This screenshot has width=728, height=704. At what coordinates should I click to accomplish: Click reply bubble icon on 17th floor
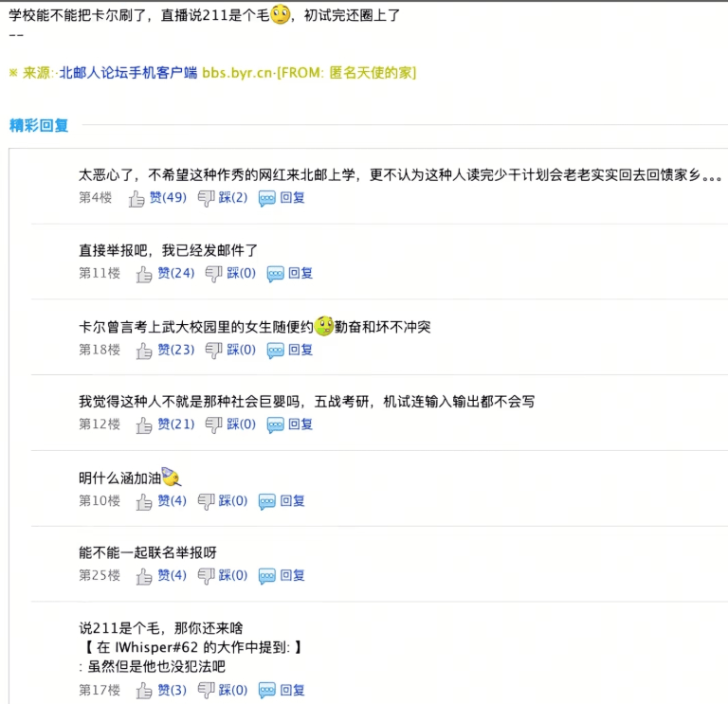tap(267, 691)
